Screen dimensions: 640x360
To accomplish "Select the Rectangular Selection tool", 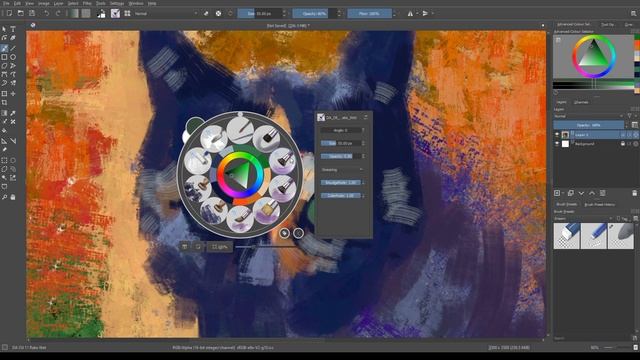I will [x=4, y=160].
